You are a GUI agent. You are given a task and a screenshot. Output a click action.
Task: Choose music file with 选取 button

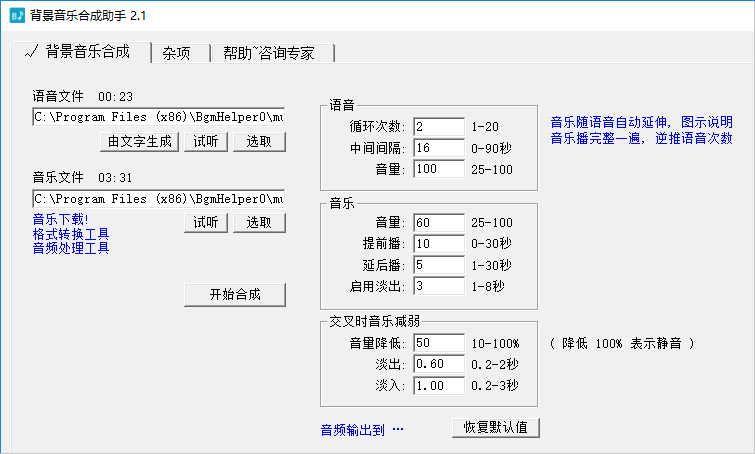(259, 222)
